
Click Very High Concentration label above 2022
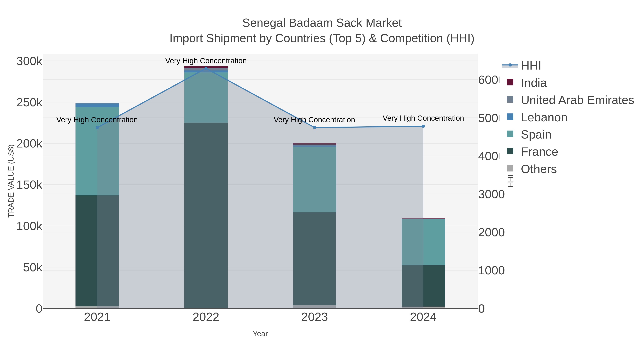tap(206, 61)
